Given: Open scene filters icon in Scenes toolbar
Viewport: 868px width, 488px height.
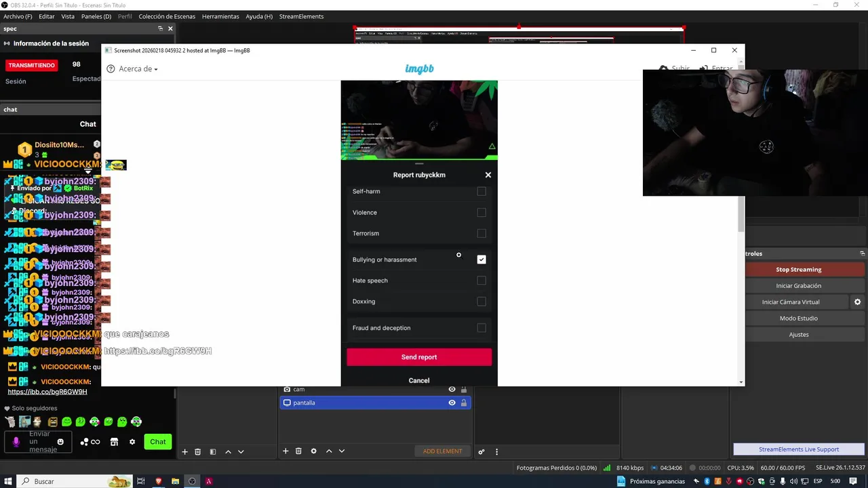Looking at the screenshot, I should [x=213, y=451].
